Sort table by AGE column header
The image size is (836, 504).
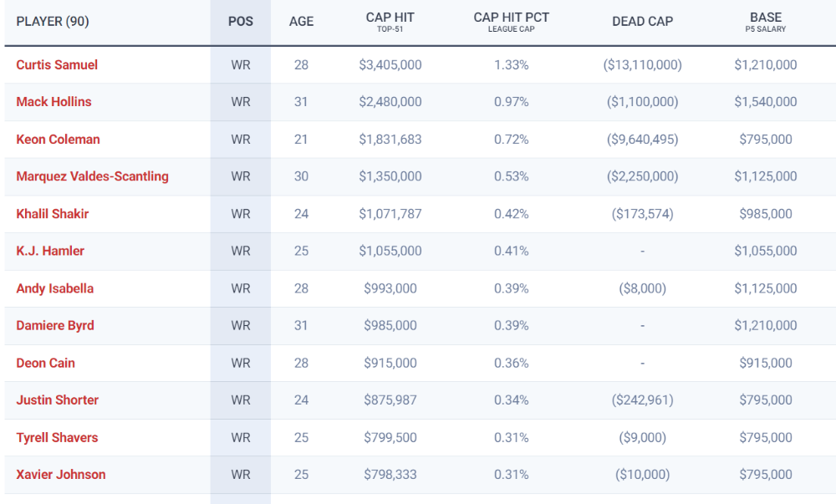301,22
